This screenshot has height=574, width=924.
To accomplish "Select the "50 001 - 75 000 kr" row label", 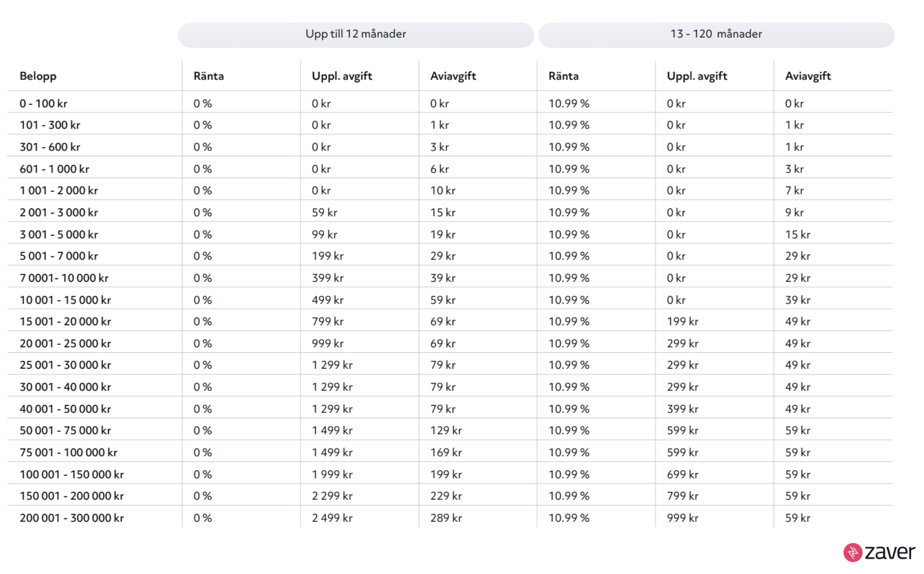I will click(x=65, y=431).
